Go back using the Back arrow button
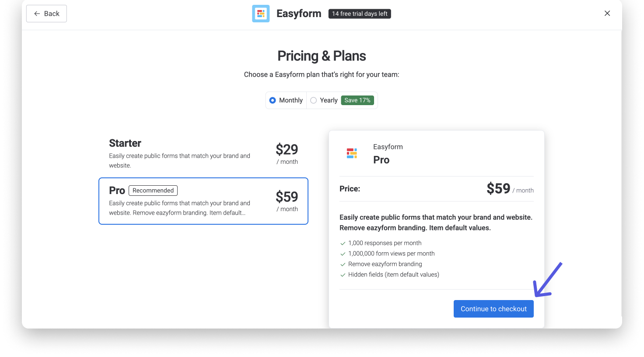The width and height of the screenshot is (644, 357). tap(46, 14)
